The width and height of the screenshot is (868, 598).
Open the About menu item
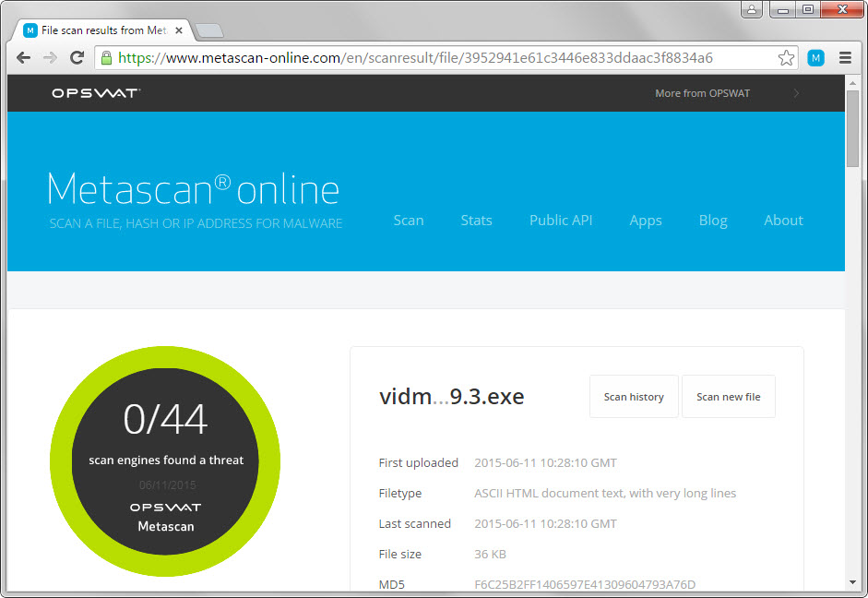[783, 221]
